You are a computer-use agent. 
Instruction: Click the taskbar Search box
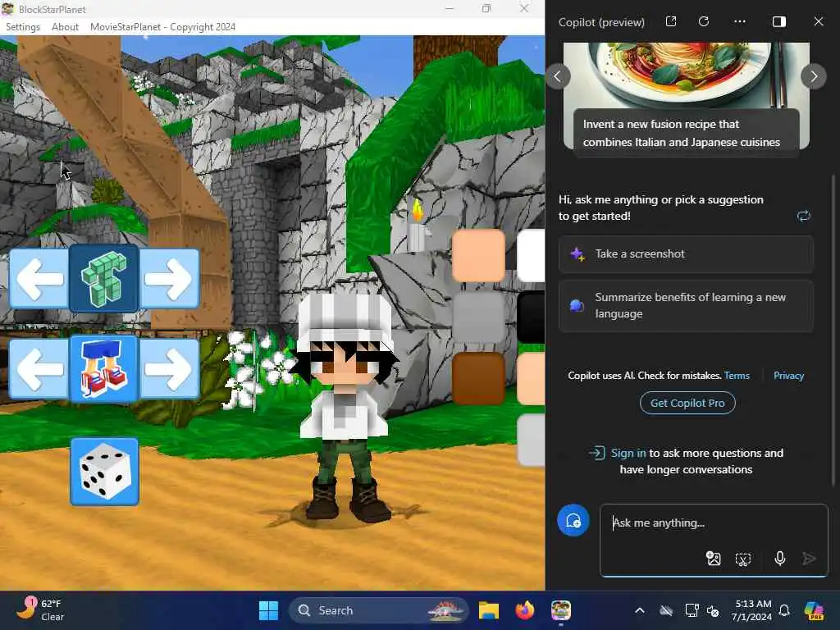[379, 610]
